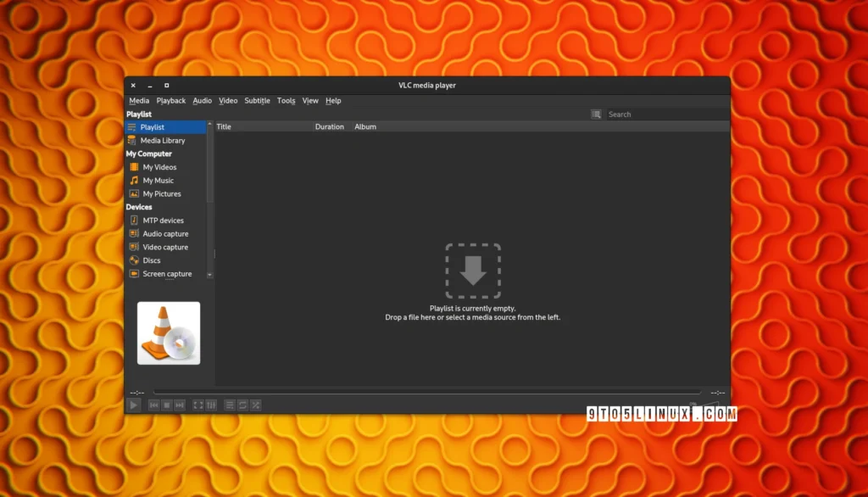Image resolution: width=868 pixels, height=497 pixels.
Task: Open My Pictures source
Action: click(x=165, y=194)
